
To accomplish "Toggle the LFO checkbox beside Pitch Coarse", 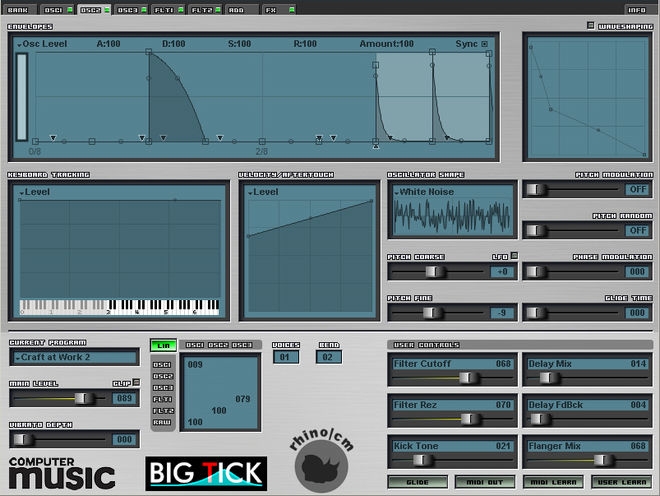I will pyautogui.click(x=514, y=256).
